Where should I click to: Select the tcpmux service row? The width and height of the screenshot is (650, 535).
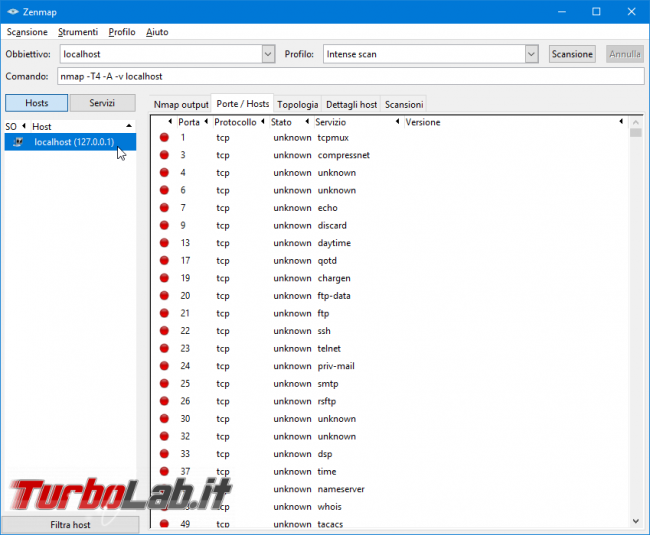coord(390,137)
